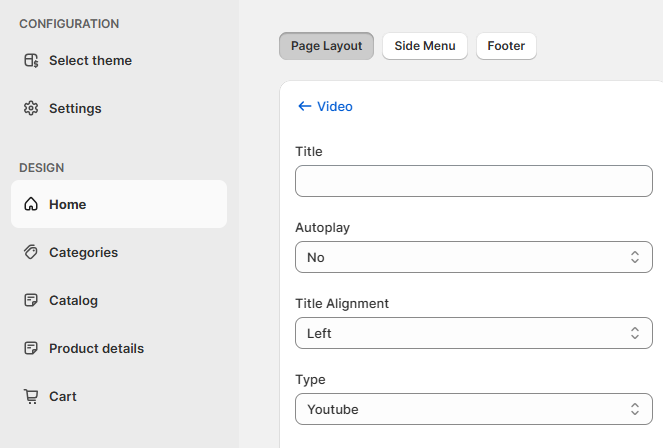Open the Autoplay dropdown set to No
The image size is (663, 448).
474,257
